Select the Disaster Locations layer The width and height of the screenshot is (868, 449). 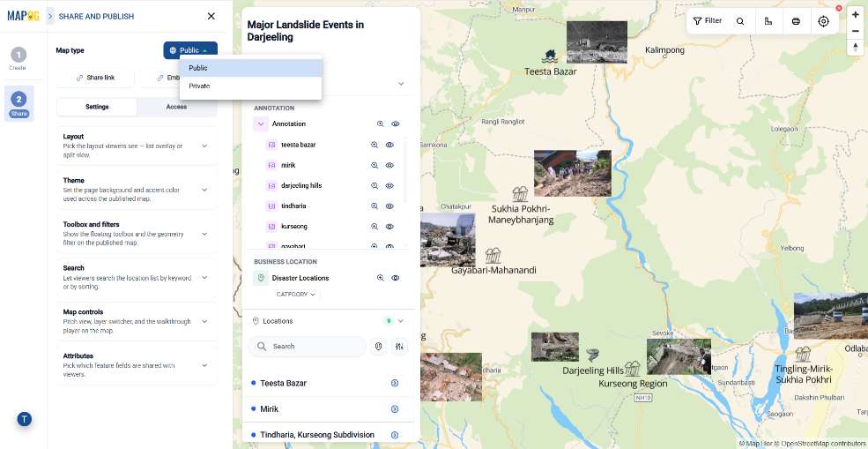300,278
